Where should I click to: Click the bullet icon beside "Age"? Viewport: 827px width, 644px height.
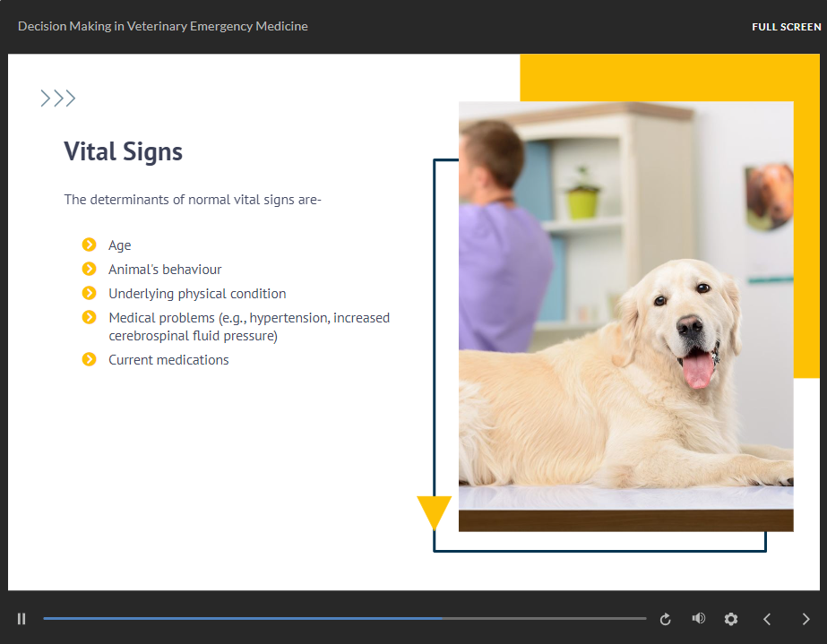point(89,245)
